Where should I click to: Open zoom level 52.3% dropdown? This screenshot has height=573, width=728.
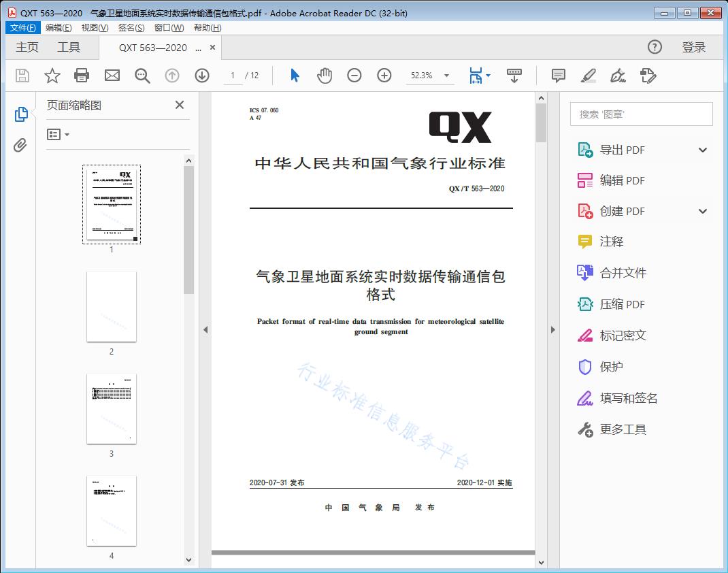(x=446, y=76)
